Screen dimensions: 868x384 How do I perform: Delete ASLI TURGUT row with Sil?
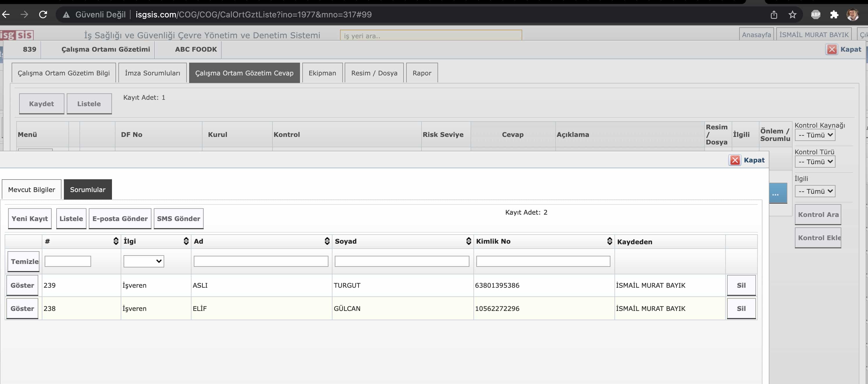point(741,285)
